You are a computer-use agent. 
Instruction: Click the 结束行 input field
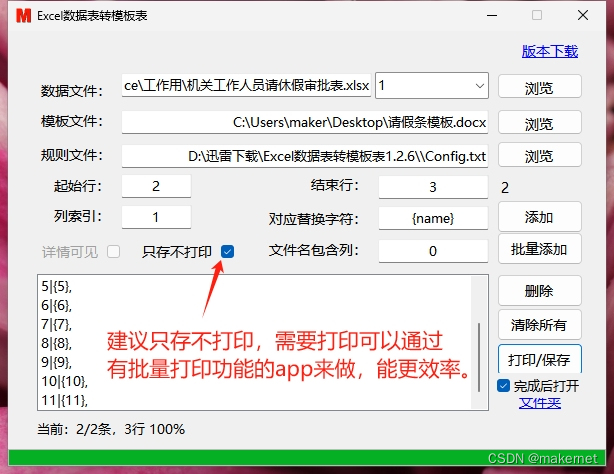pyautogui.click(x=433, y=187)
